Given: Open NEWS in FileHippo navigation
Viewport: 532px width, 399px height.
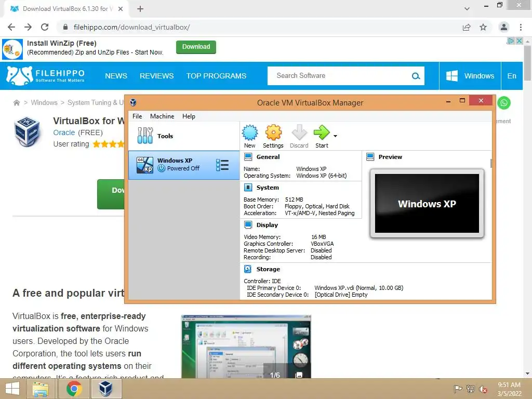Looking at the screenshot, I should 116,76.
